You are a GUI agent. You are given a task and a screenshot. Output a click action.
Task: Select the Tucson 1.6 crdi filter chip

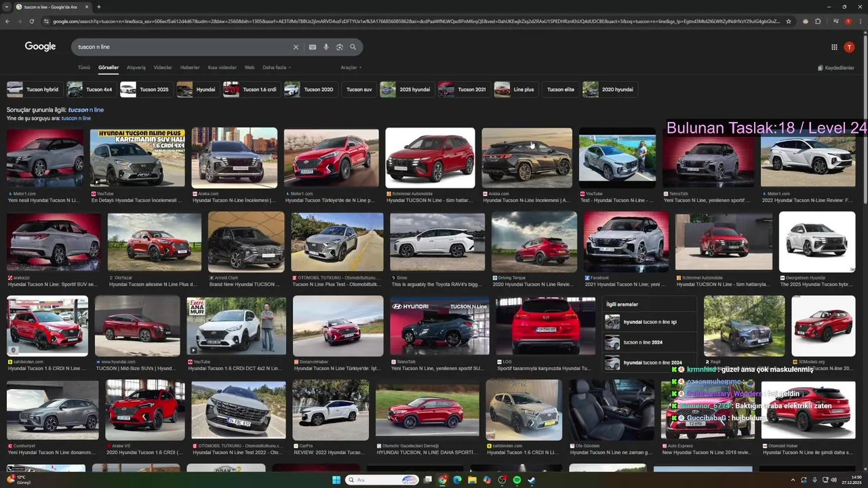251,89
